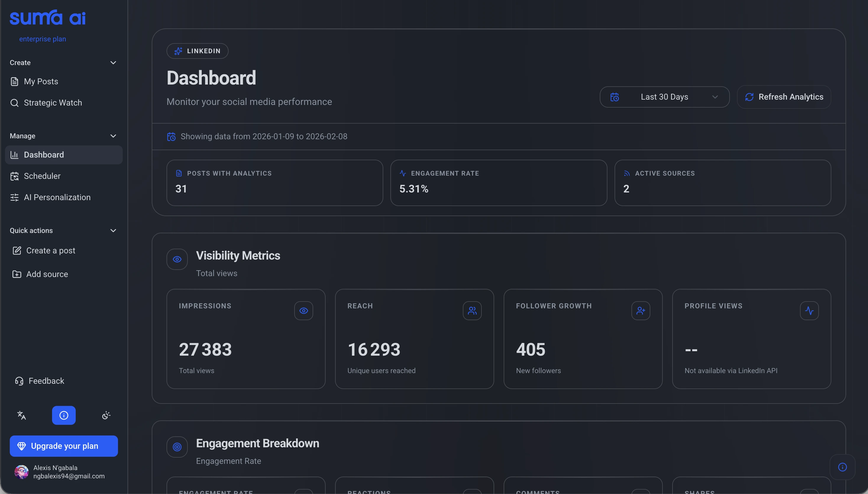
Task: Open the Last 30 Days dropdown
Action: click(x=665, y=97)
